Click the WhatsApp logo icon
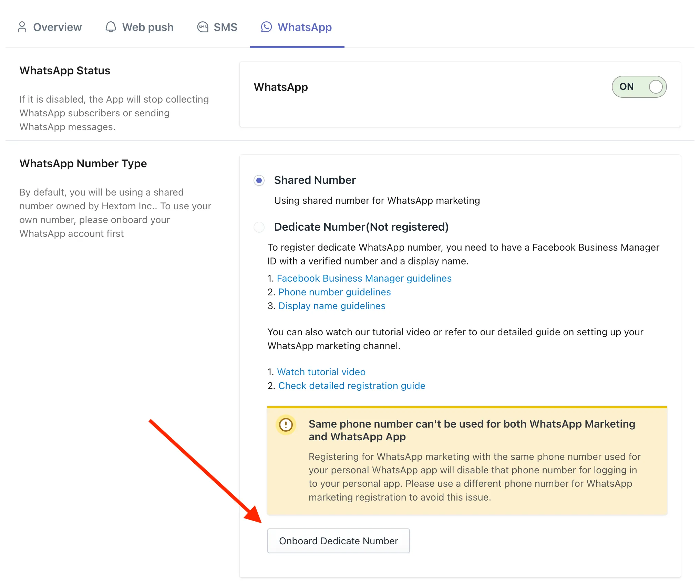Viewport: 700px width, 588px height. coord(266,27)
